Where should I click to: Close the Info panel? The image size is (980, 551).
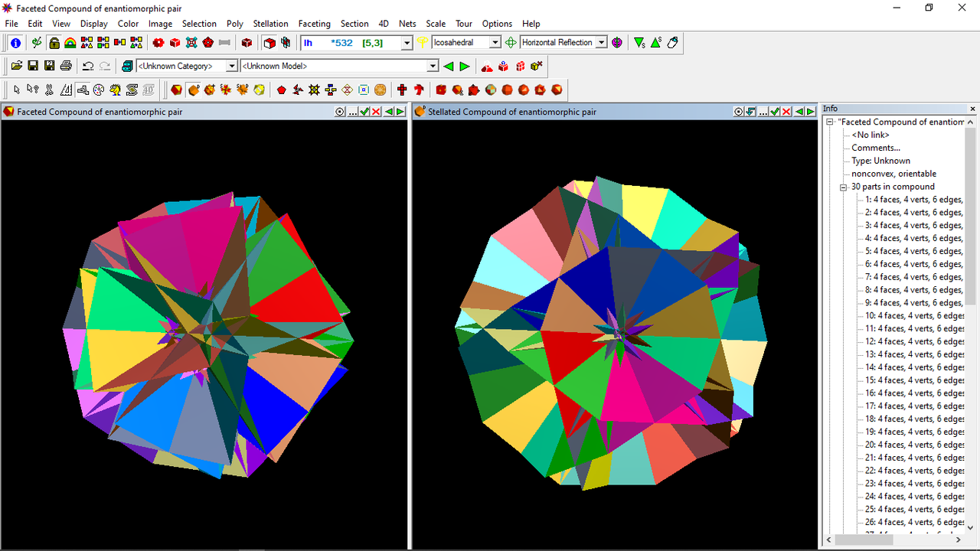[x=973, y=109]
